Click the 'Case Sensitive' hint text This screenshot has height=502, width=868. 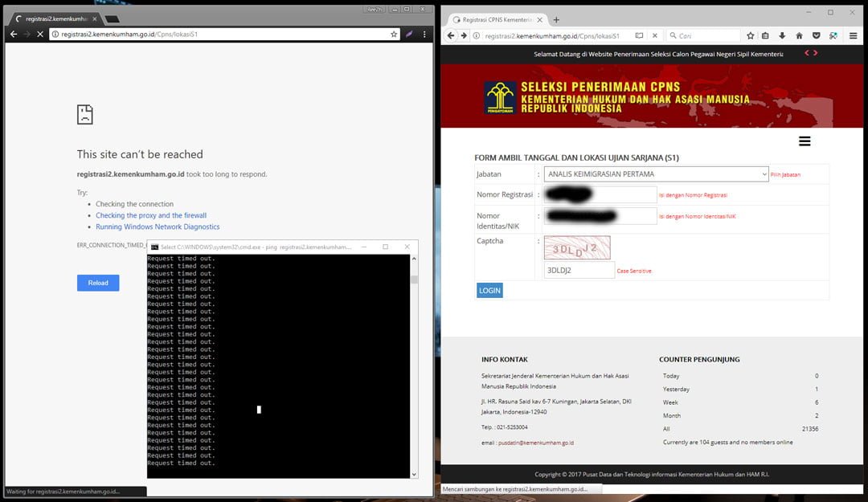pos(634,271)
